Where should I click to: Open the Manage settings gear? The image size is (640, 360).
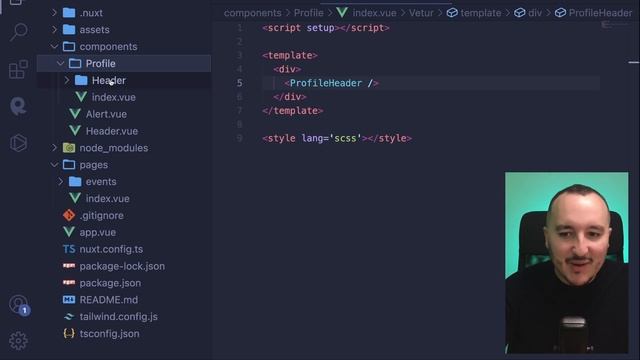pos(18,340)
